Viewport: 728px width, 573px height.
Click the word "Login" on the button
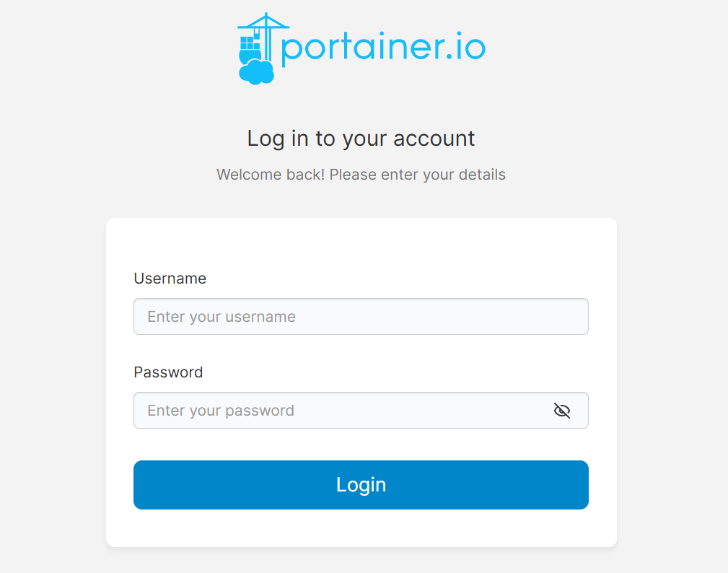361,485
